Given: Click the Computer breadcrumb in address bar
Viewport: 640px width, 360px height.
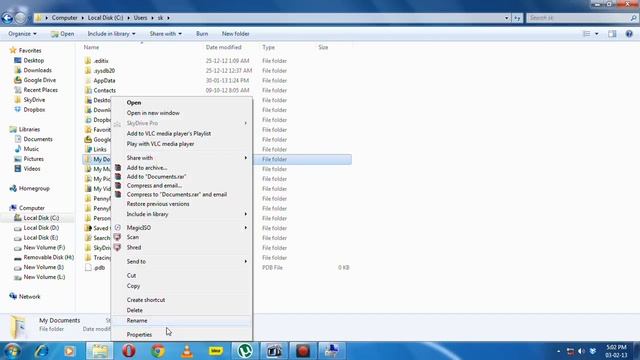Looking at the screenshot, I should point(64,18).
